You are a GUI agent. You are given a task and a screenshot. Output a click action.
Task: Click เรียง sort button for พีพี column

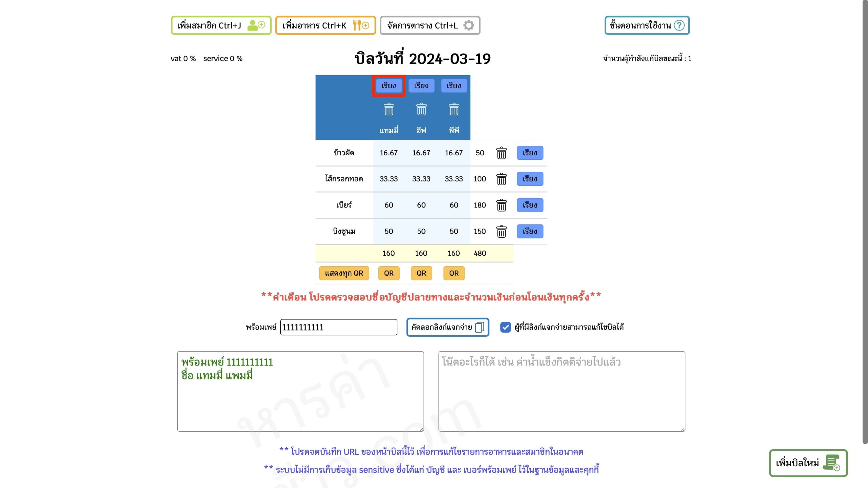coord(454,86)
